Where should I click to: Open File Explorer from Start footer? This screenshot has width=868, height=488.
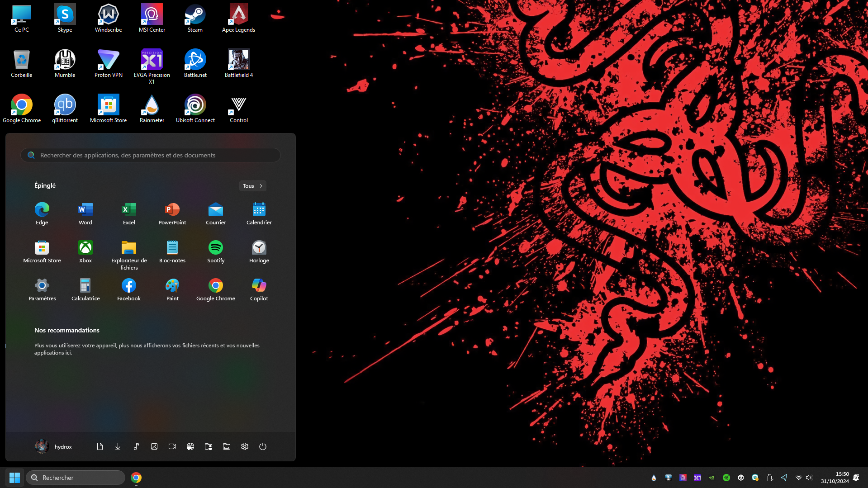pyautogui.click(x=227, y=446)
